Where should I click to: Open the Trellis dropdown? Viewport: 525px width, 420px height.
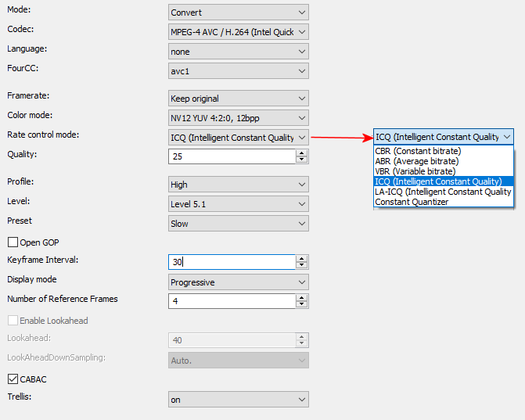[239, 400]
